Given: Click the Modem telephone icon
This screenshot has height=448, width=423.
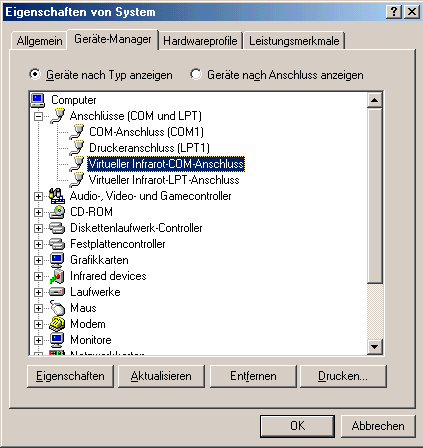Looking at the screenshot, I should [57, 324].
